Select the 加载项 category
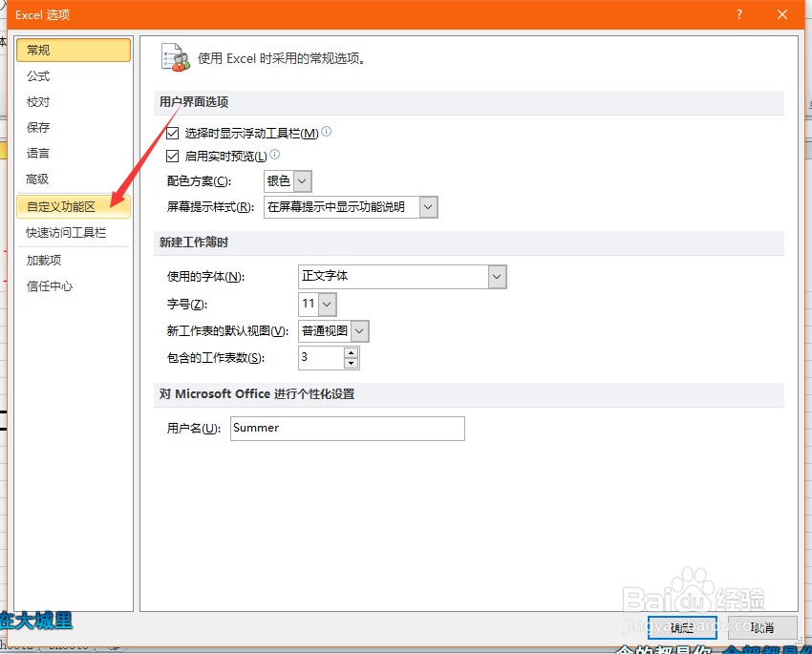The image size is (812, 654). 74,261
